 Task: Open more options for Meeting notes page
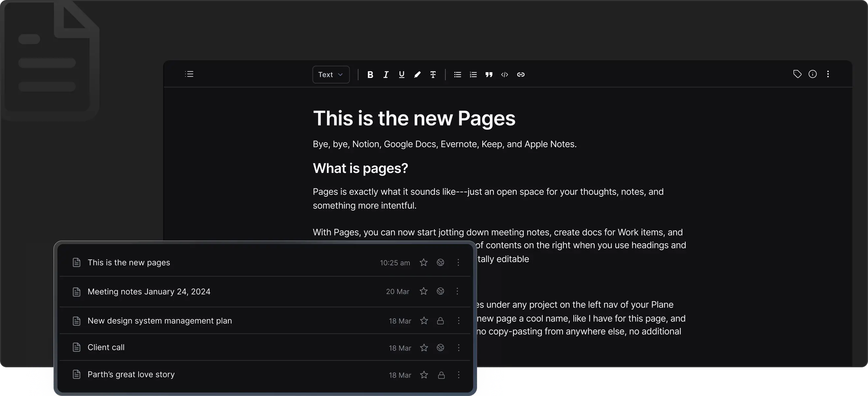coord(457,291)
